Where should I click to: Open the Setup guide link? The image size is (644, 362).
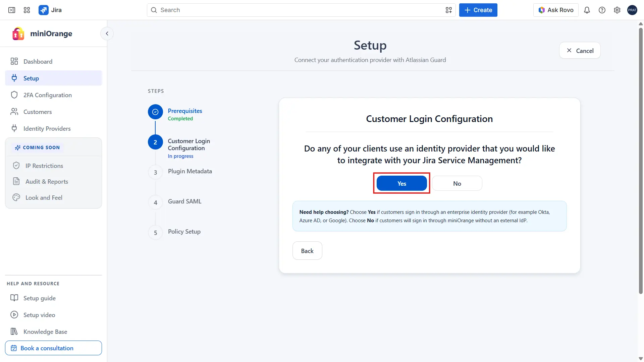[54, 298]
